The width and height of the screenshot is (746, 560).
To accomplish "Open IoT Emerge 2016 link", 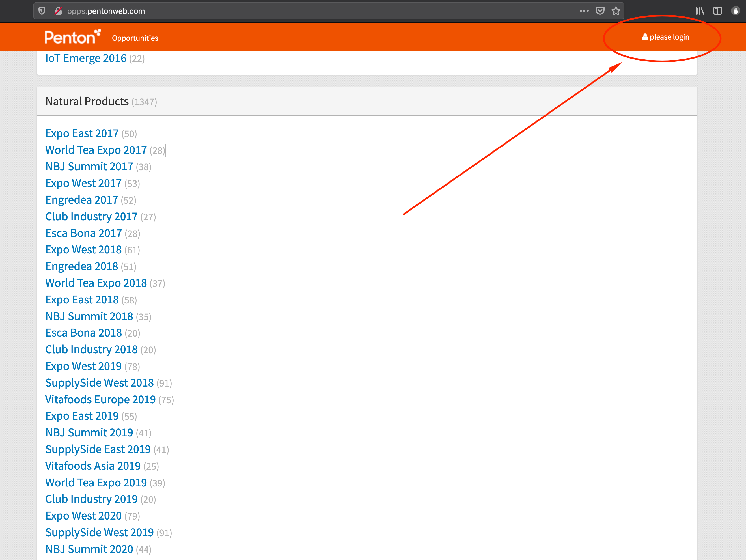I will (86, 58).
